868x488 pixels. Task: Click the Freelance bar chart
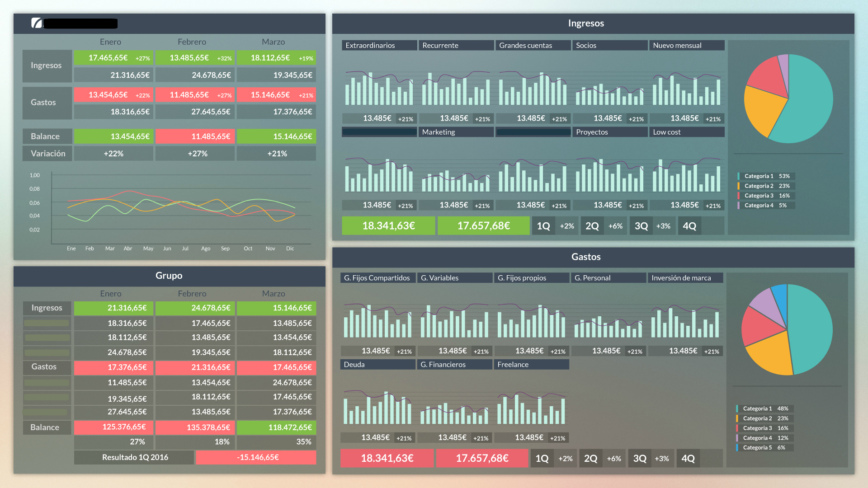[x=532, y=408]
